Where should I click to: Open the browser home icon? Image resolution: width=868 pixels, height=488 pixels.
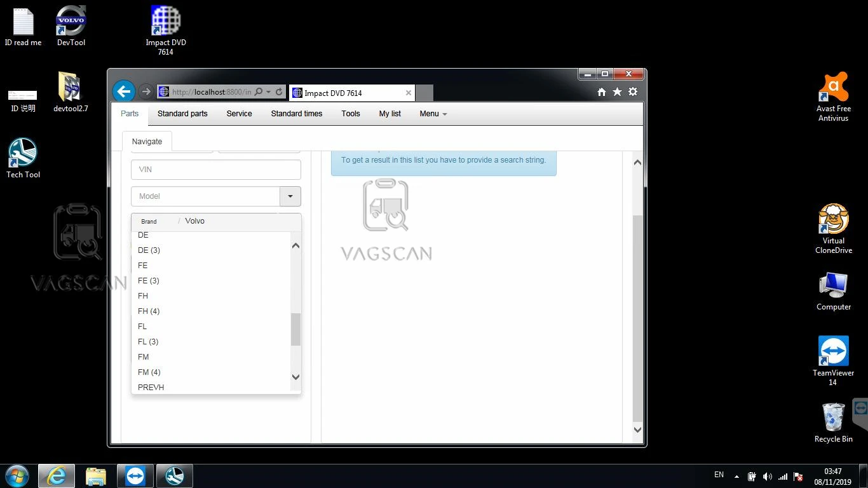(602, 92)
